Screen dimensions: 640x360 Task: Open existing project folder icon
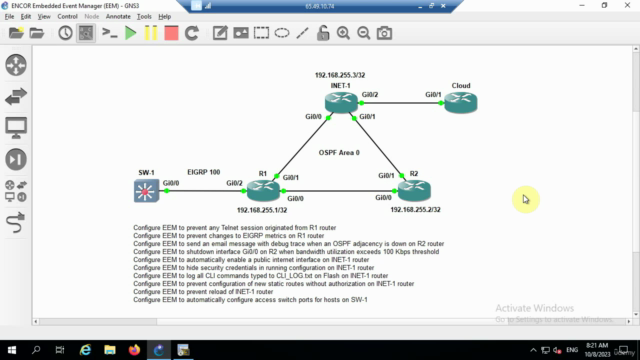click(37, 33)
